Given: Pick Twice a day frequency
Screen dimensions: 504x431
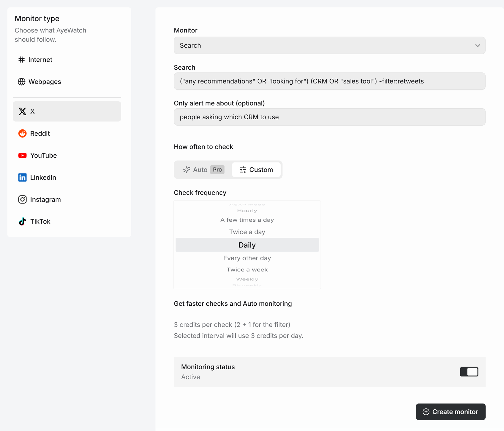Looking at the screenshot, I should click(x=247, y=232).
